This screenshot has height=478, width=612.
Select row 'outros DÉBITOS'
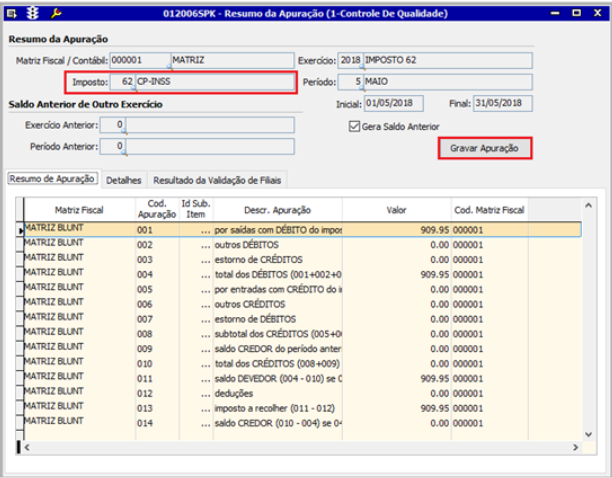pos(302,245)
